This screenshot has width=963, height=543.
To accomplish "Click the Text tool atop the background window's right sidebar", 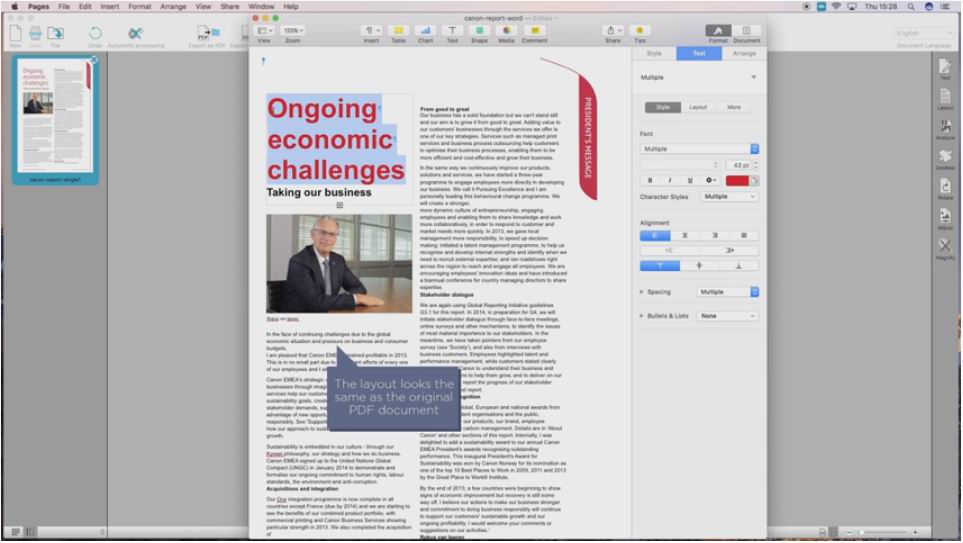I will [945, 68].
